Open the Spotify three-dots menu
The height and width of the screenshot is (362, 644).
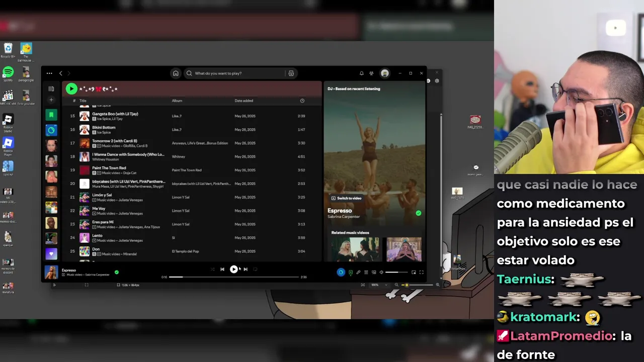(49, 73)
